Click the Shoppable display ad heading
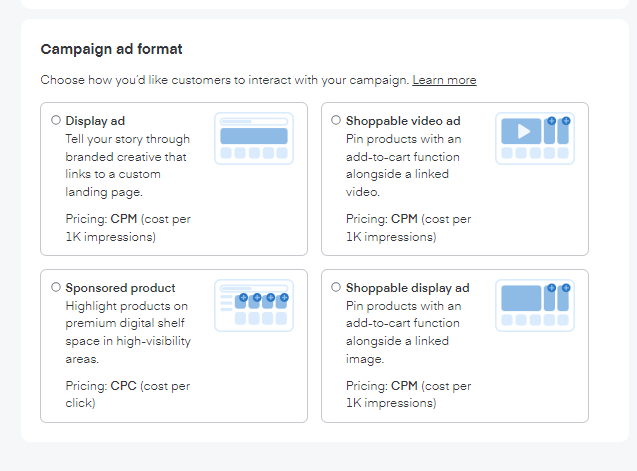 (x=407, y=288)
